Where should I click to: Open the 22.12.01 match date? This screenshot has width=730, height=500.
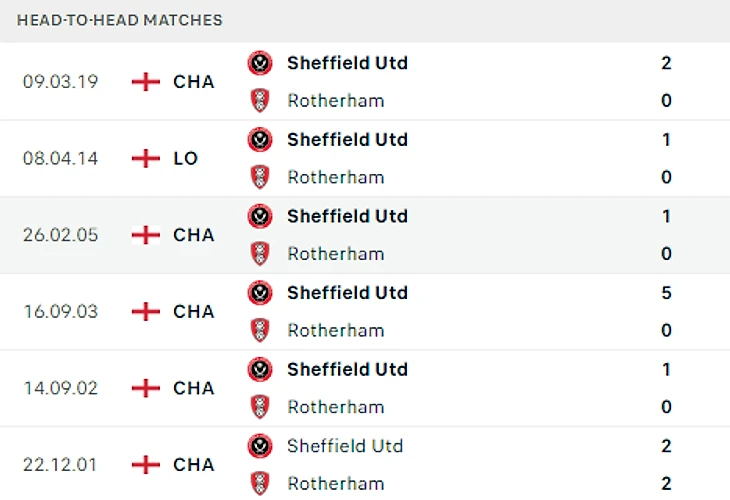[x=60, y=465]
